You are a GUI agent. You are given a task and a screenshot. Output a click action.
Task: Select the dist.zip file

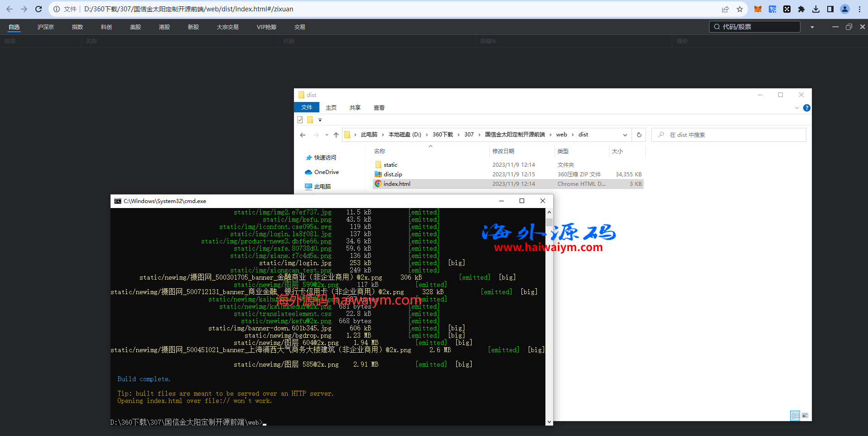tap(392, 174)
